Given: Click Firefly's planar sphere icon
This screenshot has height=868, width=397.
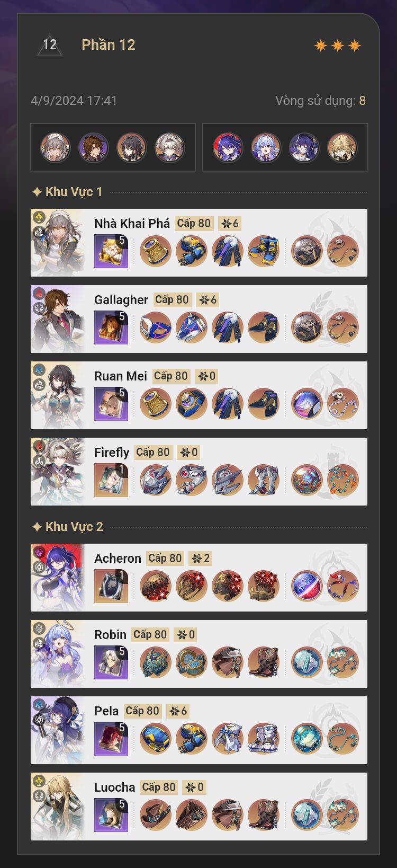Looking at the screenshot, I should click(307, 480).
